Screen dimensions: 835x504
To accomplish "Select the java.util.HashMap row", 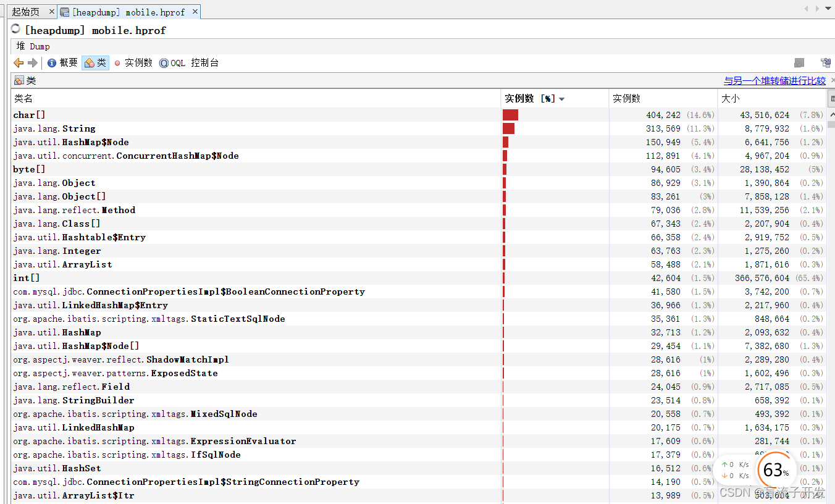I will point(418,332).
